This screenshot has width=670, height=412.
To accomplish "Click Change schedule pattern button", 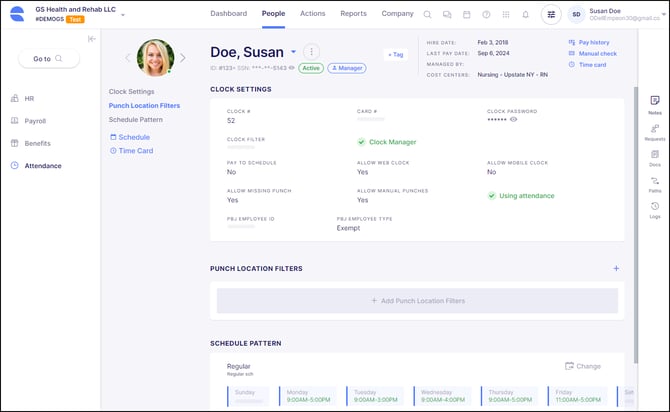I will (583, 366).
